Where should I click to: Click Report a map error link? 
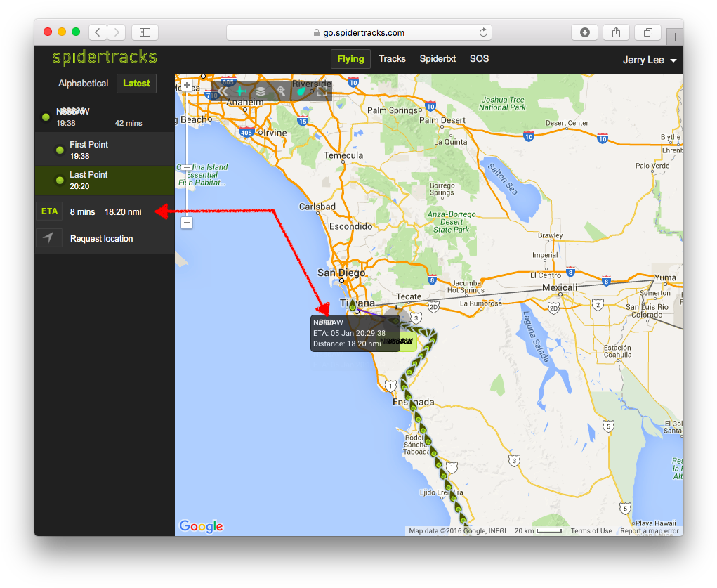650,531
